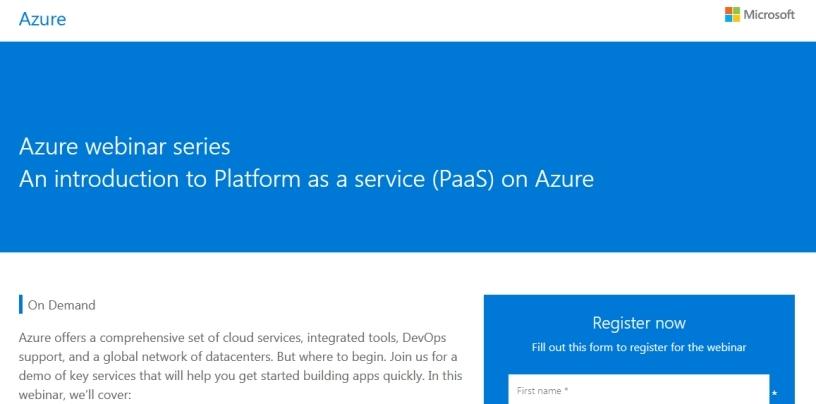Click the Microsoft wordmark text

click(770, 15)
